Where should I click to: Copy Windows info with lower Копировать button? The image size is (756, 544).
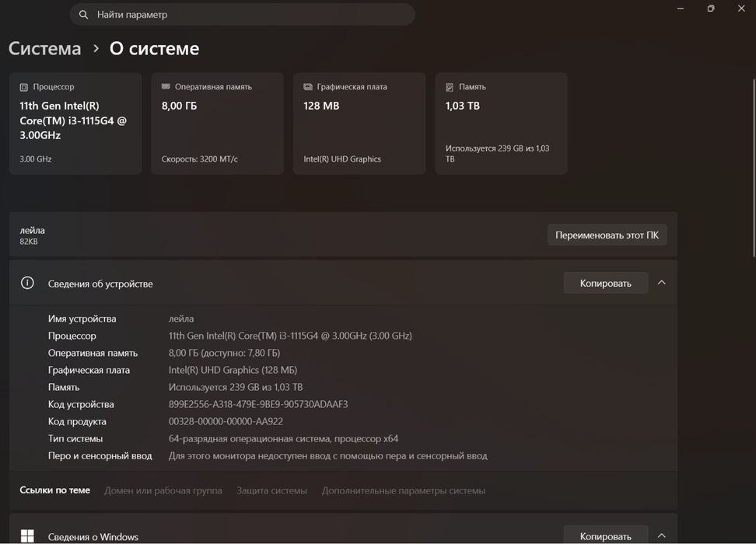click(x=606, y=535)
